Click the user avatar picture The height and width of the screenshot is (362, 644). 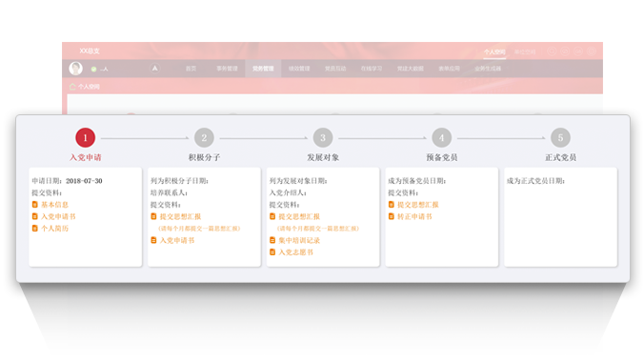click(x=75, y=69)
